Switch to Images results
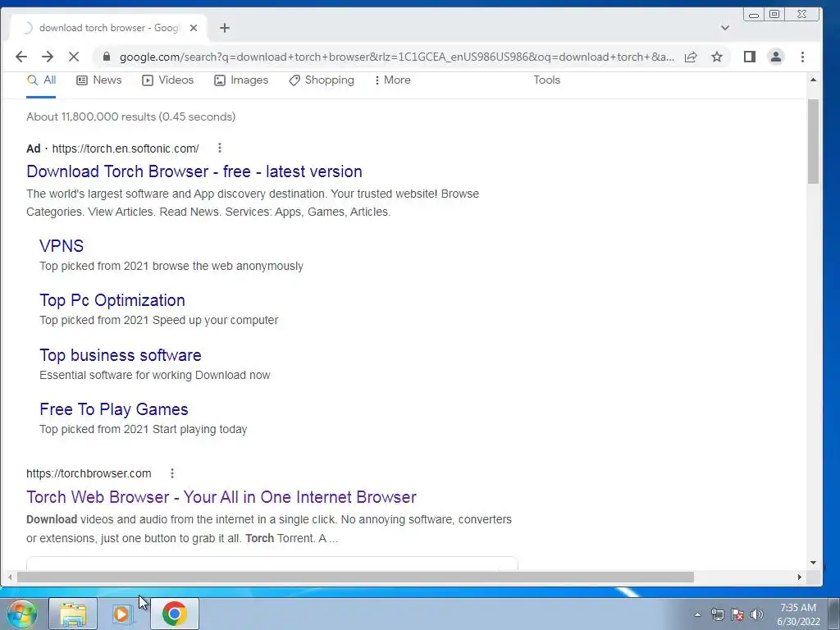The width and height of the screenshot is (840, 630). (241, 80)
